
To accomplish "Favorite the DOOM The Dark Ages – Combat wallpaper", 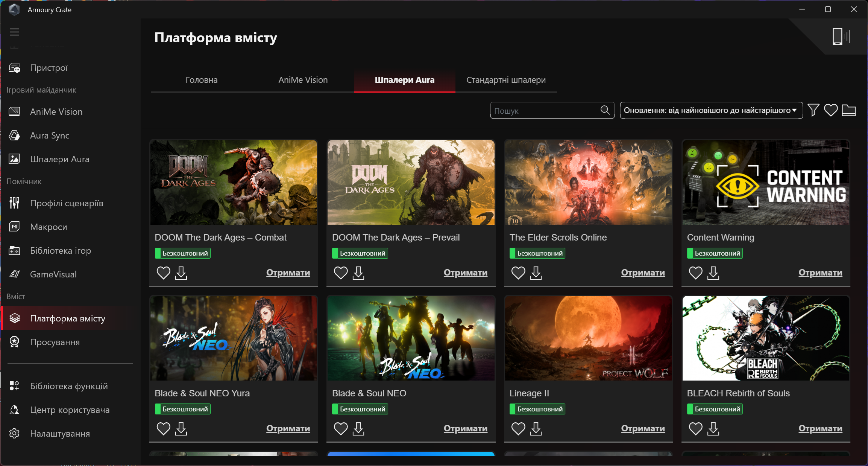I will 163,273.
